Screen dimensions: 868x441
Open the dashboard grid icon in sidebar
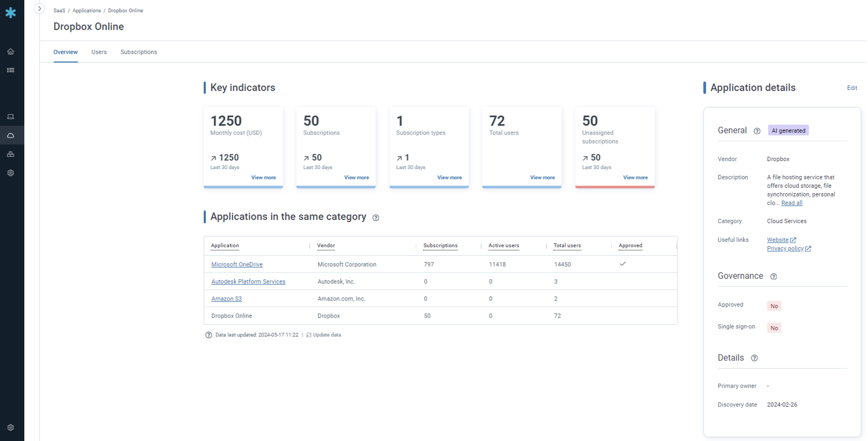pyautogui.click(x=10, y=70)
